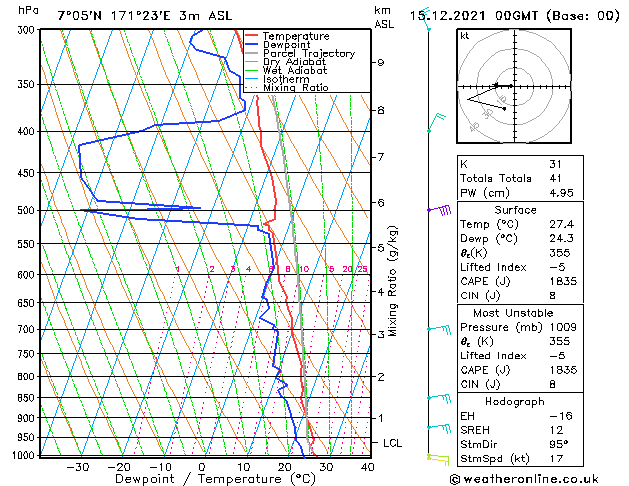Click the Surface CIN (J) label
Image resolution: width=629 pixels, height=486 pixels.
click(480, 296)
